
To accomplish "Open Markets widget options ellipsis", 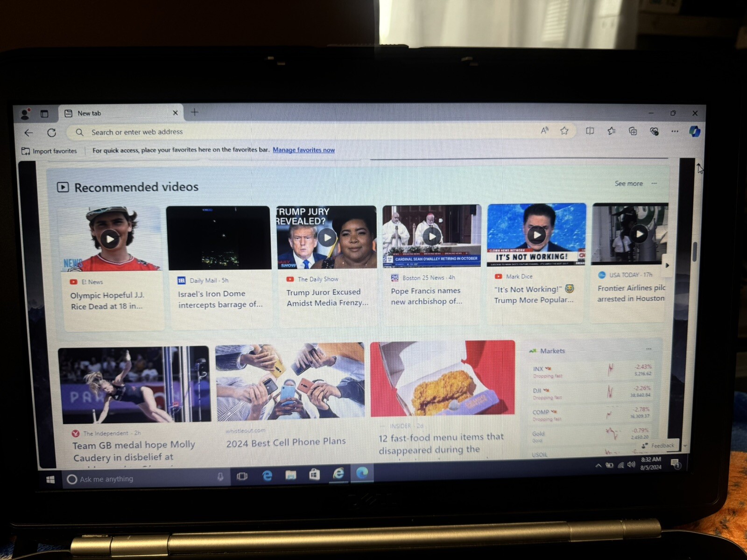I will 648,349.
